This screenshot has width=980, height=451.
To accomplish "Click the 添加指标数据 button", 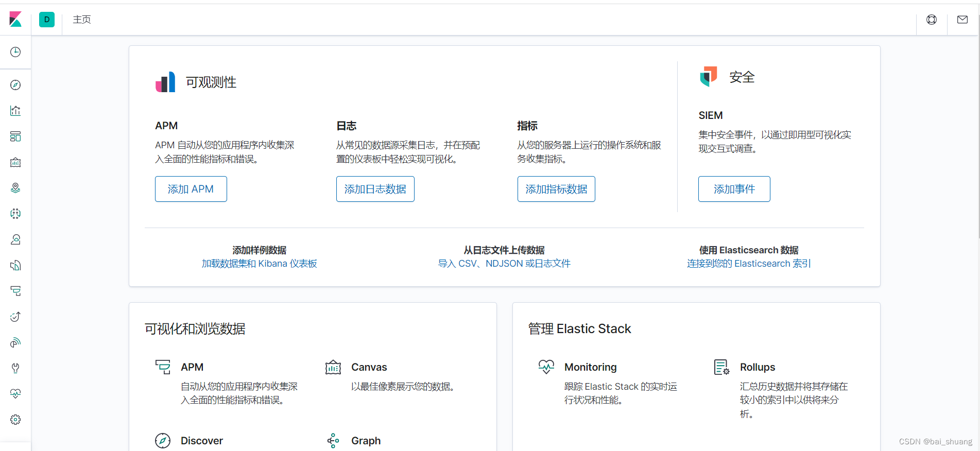I will (556, 189).
